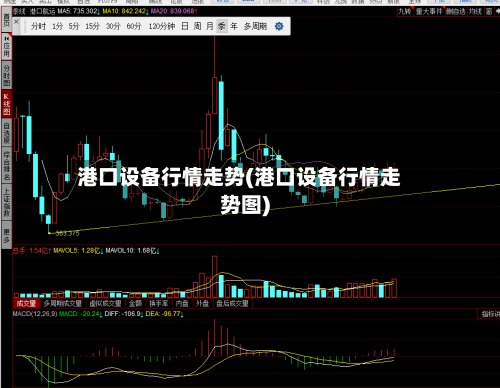Open 综合排名 sidebar tab
This screenshot has width=500, height=388.
pyautogui.click(x=7, y=166)
